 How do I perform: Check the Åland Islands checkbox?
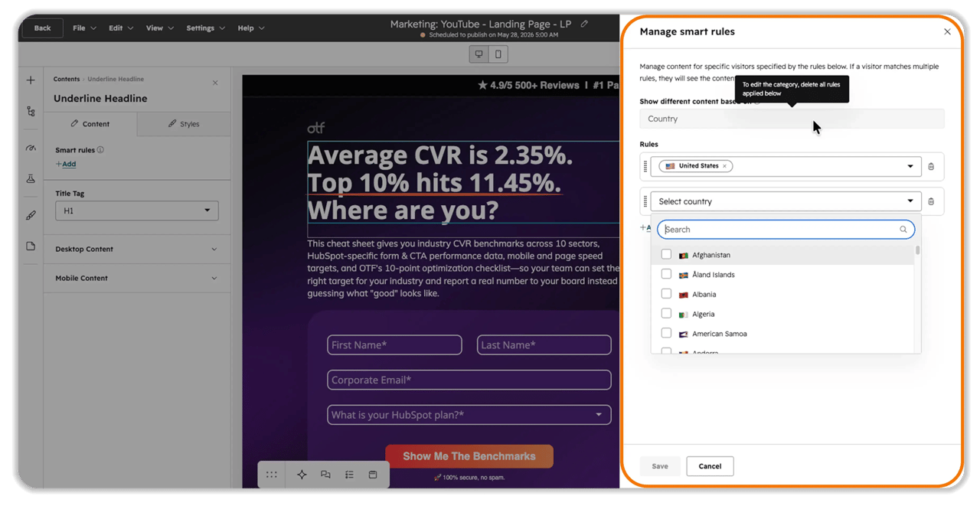[666, 274]
